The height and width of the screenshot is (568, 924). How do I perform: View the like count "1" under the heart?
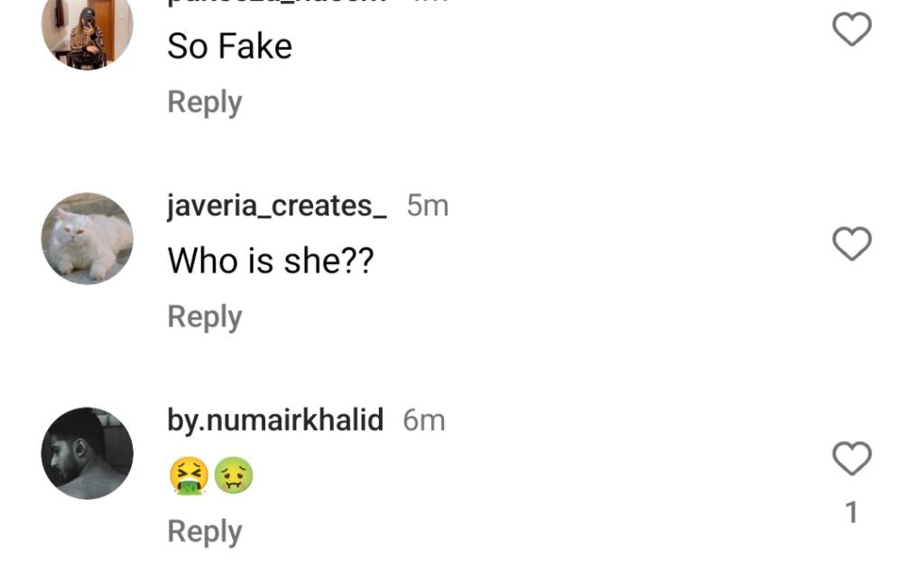coord(851,513)
